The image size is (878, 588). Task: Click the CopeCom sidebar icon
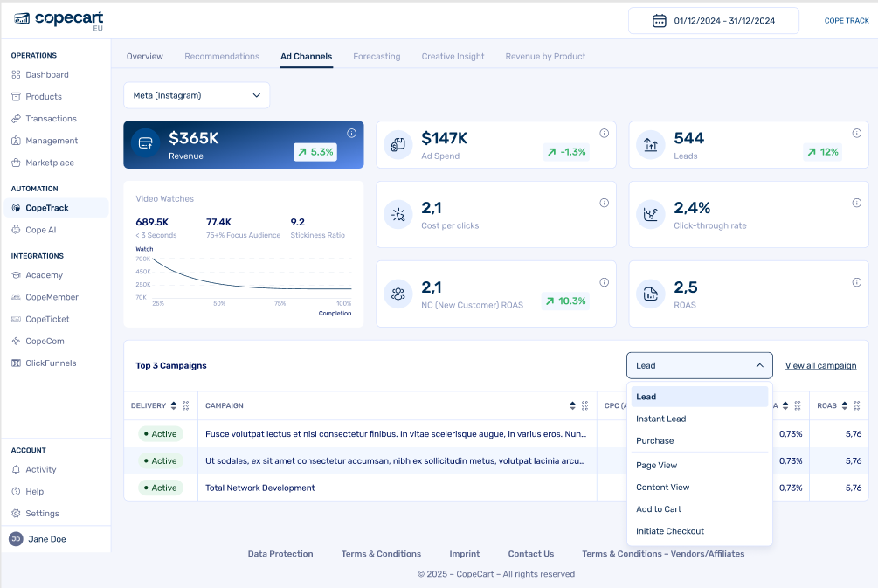(16, 341)
